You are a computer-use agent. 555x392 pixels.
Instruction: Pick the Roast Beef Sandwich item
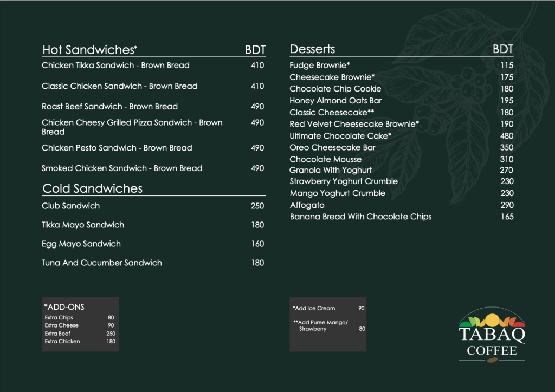tap(109, 107)
